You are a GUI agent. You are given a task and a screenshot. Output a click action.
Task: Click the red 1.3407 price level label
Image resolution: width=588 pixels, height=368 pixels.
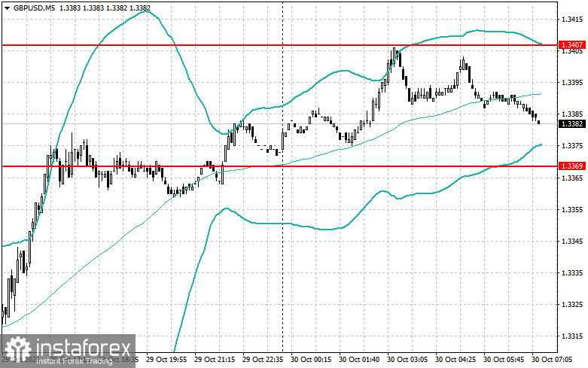[x=572, y=45]
